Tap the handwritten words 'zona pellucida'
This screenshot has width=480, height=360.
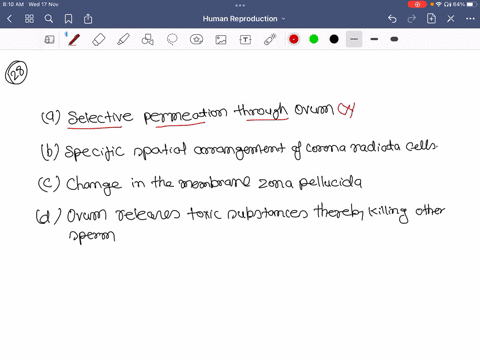click(x=310, y=182)
